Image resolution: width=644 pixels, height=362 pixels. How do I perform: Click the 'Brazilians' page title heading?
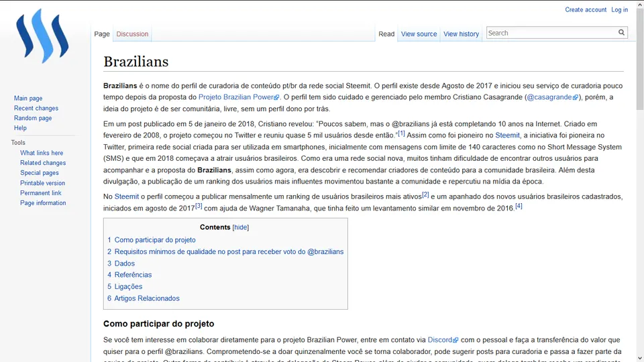point(136,62)
